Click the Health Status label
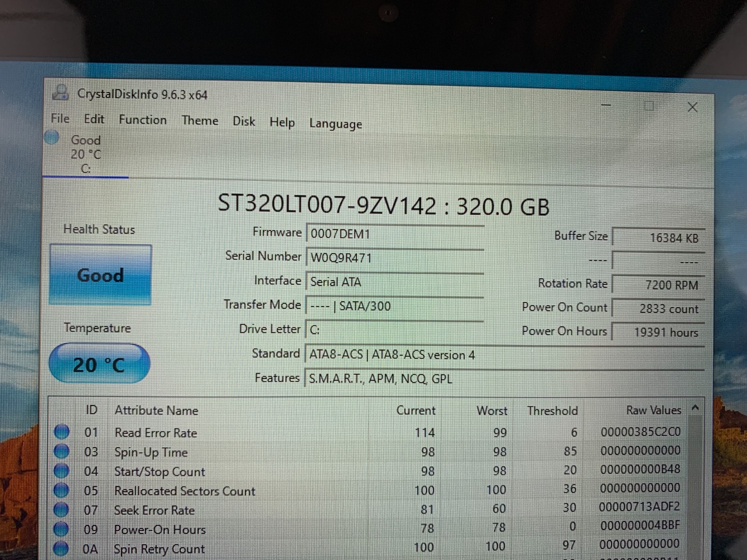The width and height of the screenshot is (747, 560). coord(99,229)
